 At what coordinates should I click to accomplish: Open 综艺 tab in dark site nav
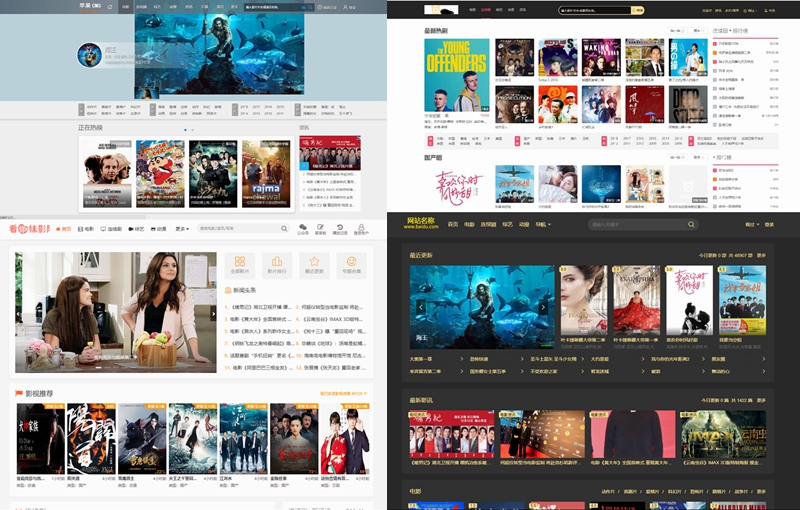[x=507, y=224]
